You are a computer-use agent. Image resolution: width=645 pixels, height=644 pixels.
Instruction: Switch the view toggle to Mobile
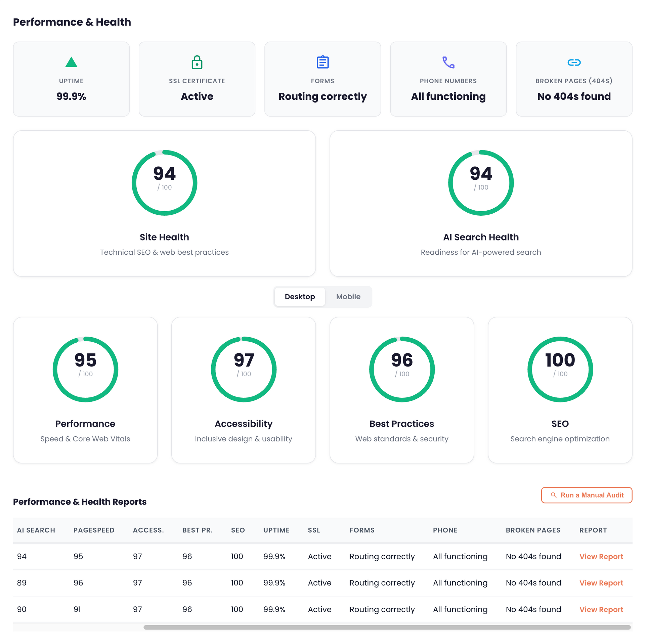pos(348,297)
